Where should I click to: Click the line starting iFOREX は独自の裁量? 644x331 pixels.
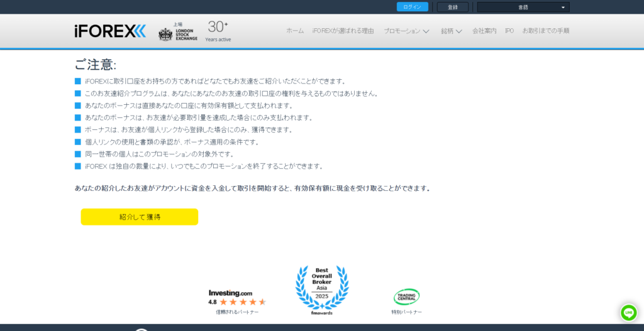click(204, 166)
